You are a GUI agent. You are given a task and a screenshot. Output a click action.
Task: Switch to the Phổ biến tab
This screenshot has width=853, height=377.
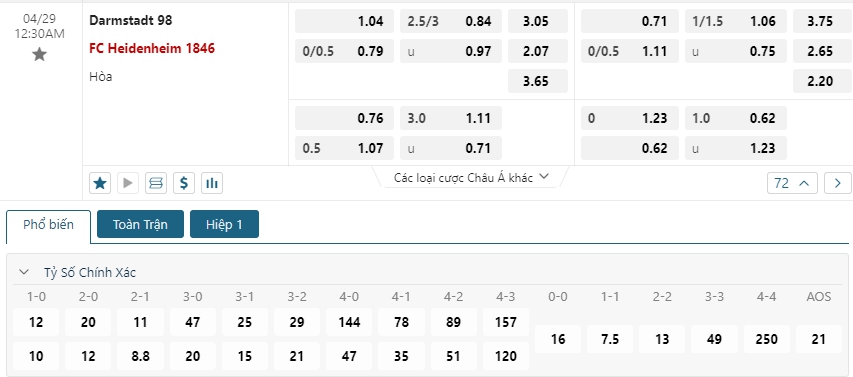(x=48, y=225)
